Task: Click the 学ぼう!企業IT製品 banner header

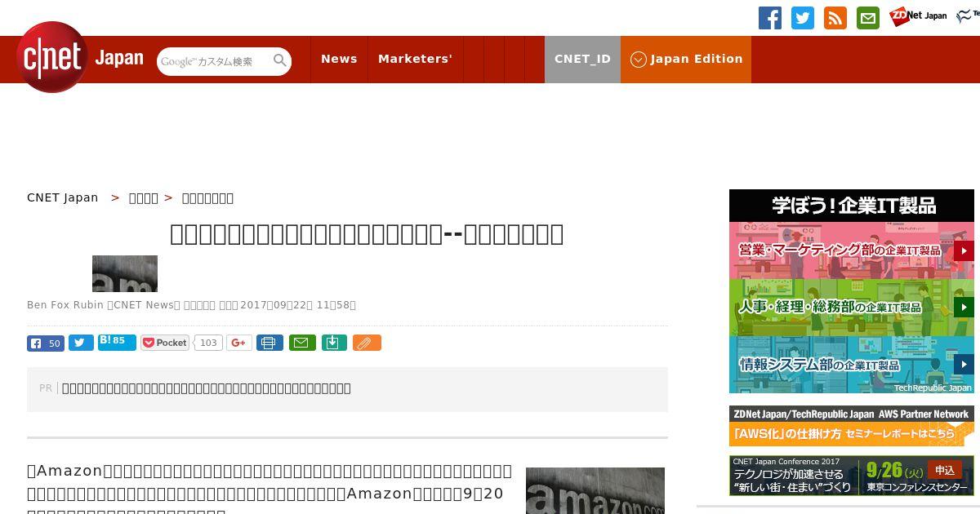Action: (x=852, y=206)
